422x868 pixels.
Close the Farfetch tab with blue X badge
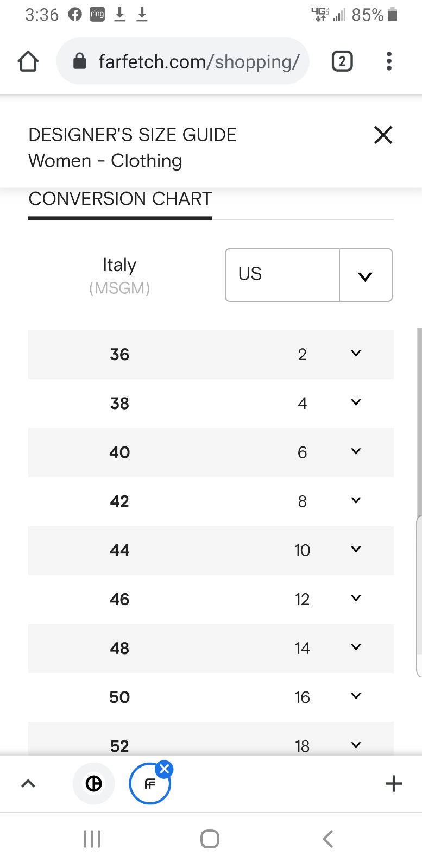coord(164,769)
